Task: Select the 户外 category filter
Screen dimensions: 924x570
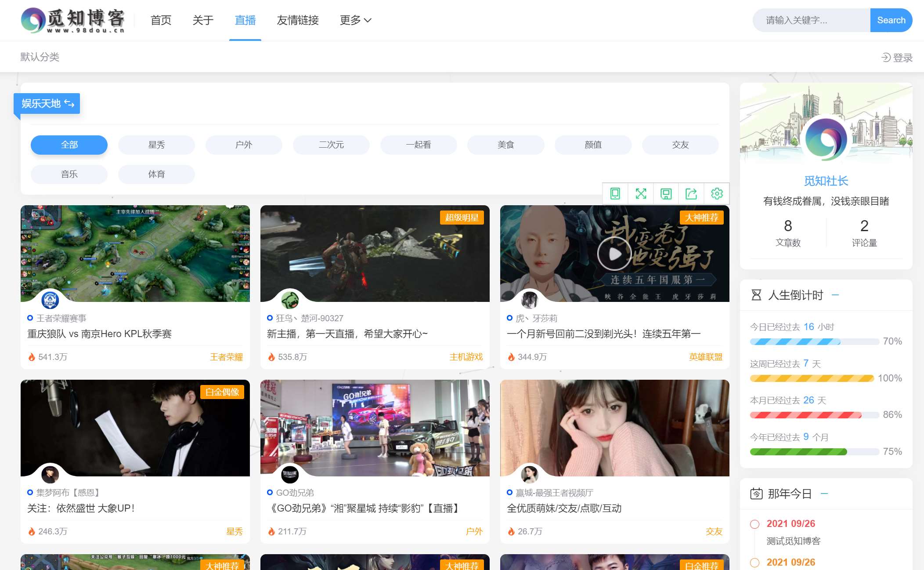Action: pos(244,145)
